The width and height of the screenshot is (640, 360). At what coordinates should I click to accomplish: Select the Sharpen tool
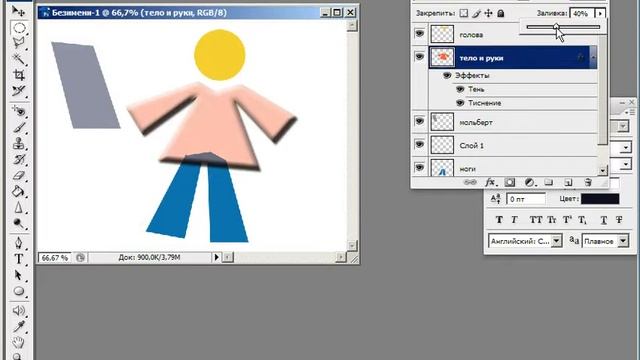[19, 207]
